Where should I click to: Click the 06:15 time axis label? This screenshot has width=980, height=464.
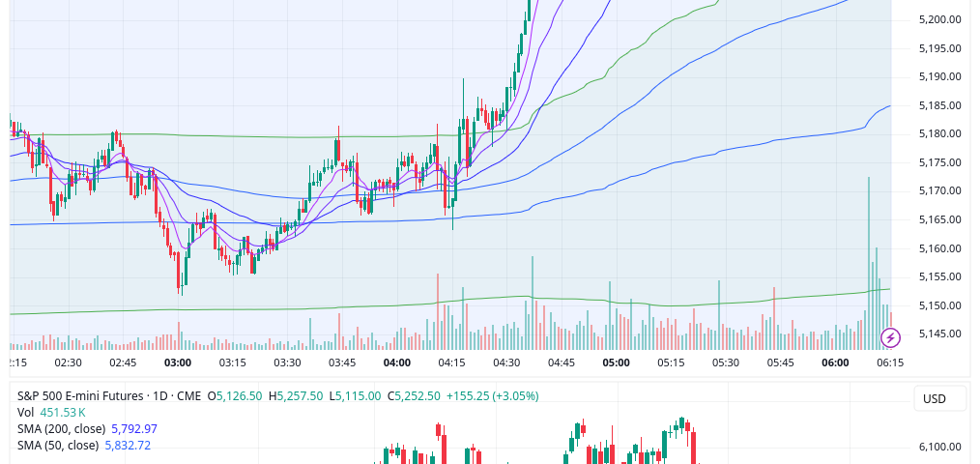[x=890, y=362]
